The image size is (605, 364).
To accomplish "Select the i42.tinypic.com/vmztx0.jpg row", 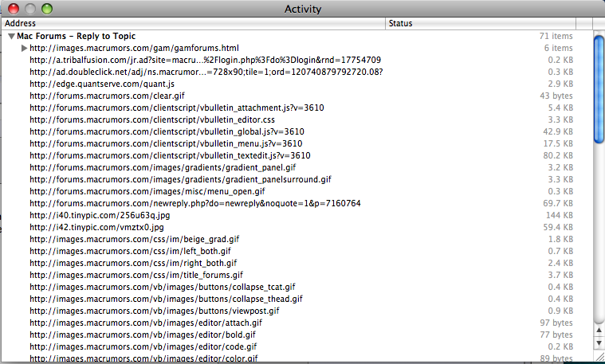I will point(297,228).
